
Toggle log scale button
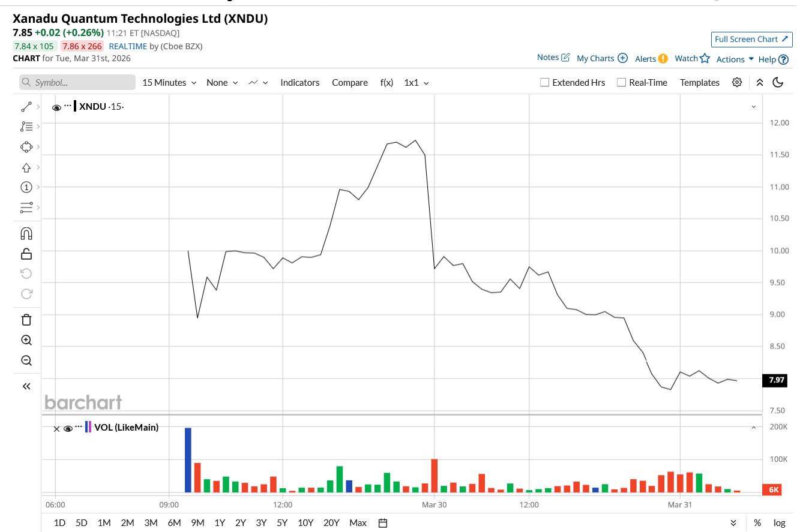click(779, 523)
